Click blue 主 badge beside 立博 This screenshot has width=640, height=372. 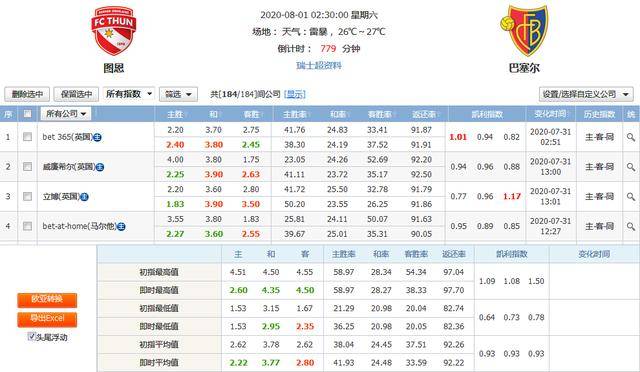point(84,197)
